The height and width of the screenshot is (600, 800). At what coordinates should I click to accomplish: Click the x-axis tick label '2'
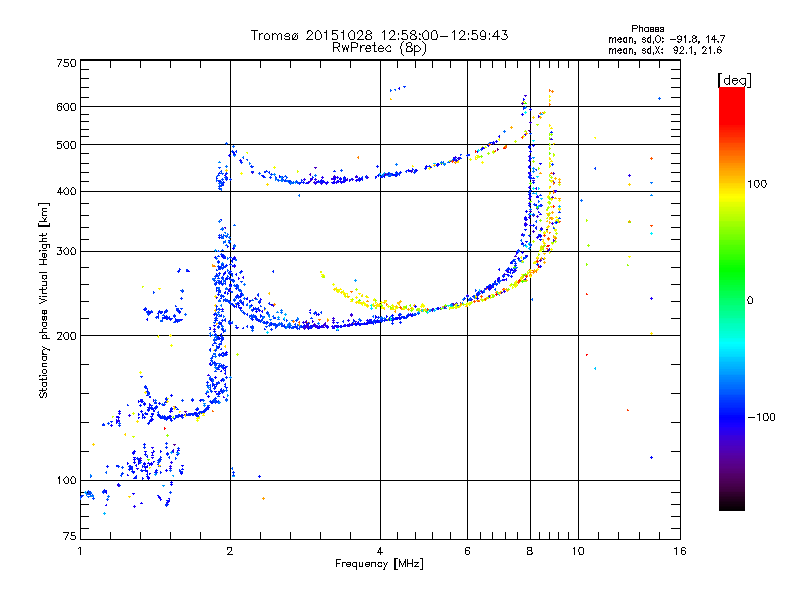pos(230,551)
